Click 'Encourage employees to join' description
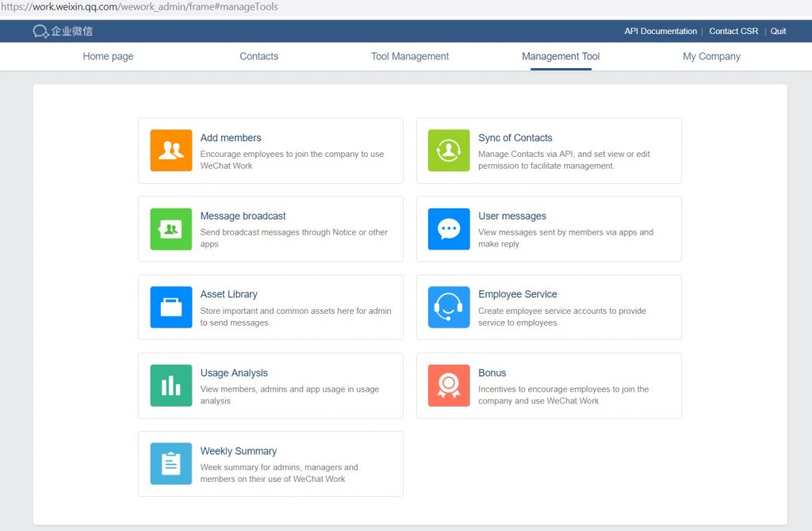This screenshot has height=531, width=812. coord(292,160)
